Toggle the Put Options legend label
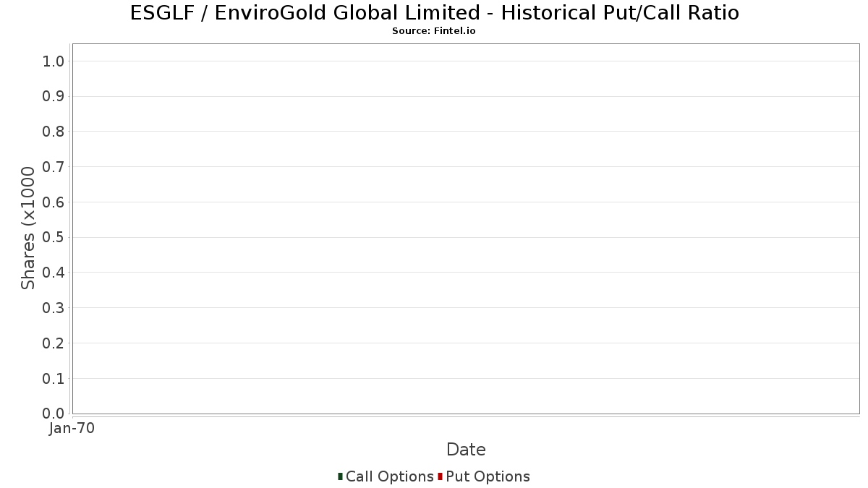 [x=488, y=476]
